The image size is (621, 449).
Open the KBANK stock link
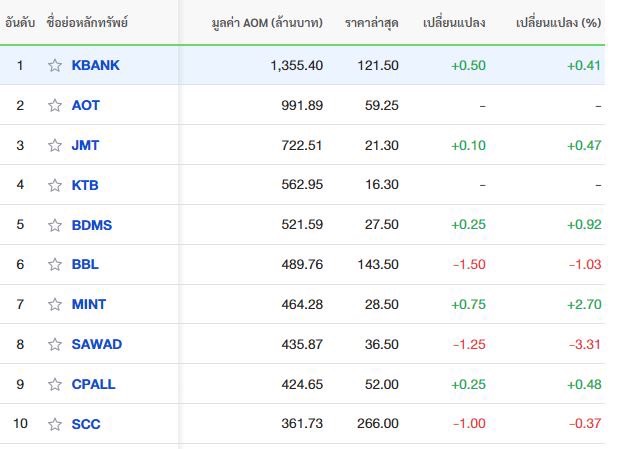pos(95,65)
